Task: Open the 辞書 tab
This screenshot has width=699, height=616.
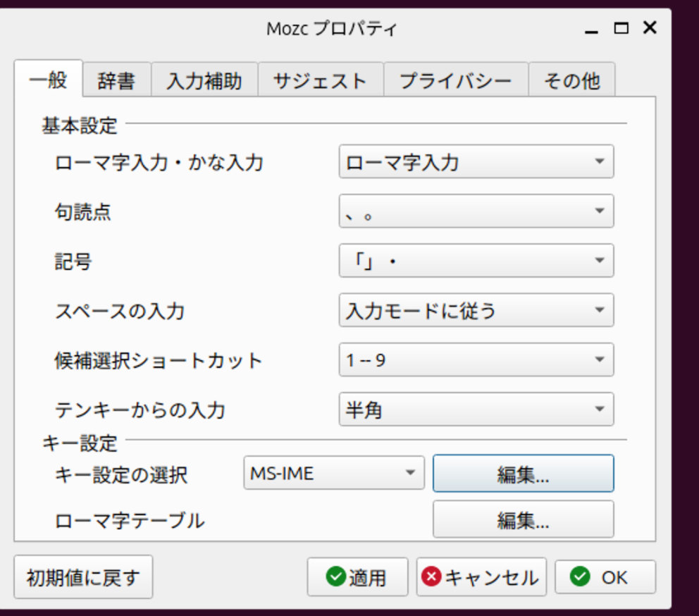Action: [117, 80]
